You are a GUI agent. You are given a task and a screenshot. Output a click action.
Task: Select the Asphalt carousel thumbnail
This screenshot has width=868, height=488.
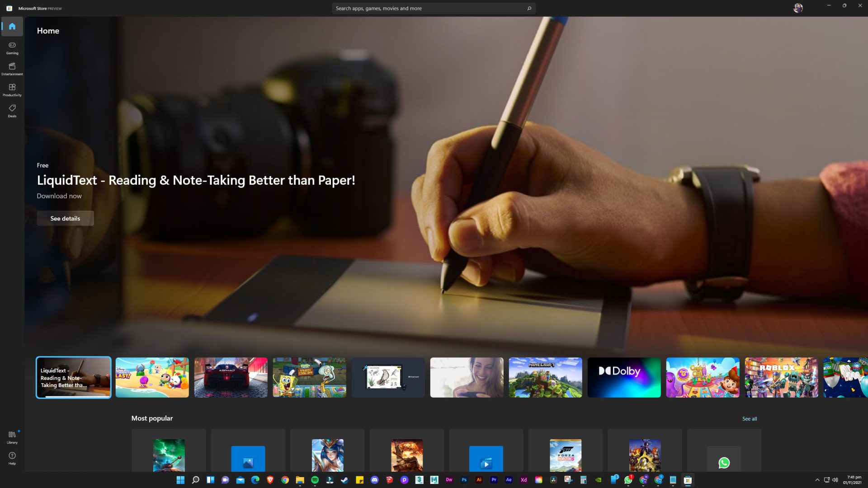(231, 378)
